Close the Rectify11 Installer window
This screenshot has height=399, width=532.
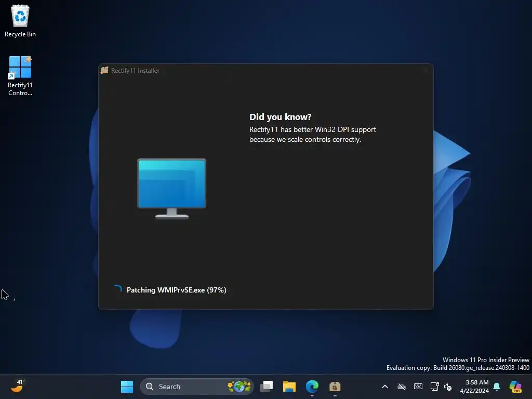[425, 71]
